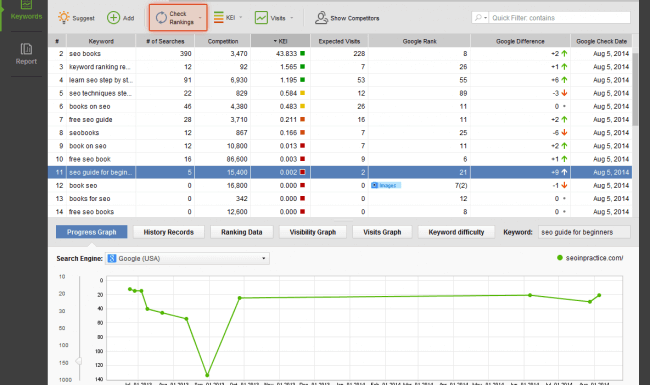
Task: Sort by Expected Visits column header
Action: point(339,41)
